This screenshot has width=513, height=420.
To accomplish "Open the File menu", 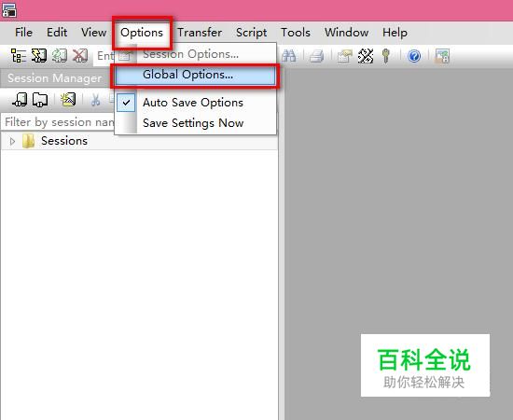I will click(x=23, y=33).
